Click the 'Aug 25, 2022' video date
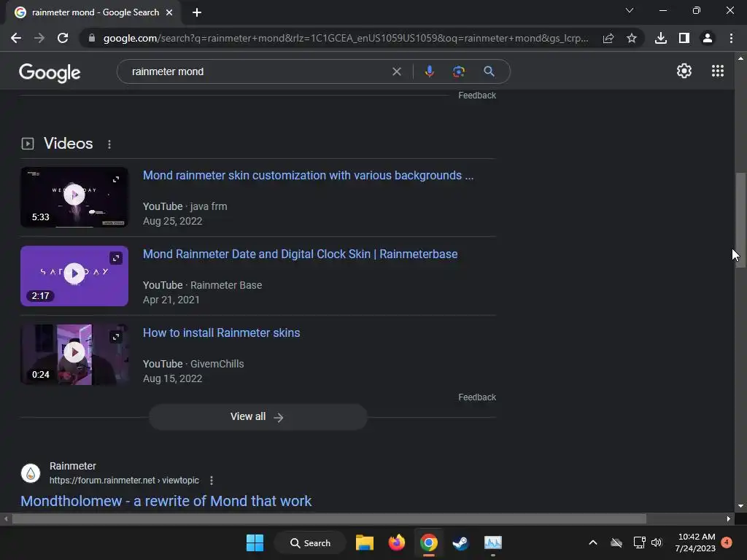Image resolution: width=747 pixels, height=560 pixels. click(x=172, y=221)
